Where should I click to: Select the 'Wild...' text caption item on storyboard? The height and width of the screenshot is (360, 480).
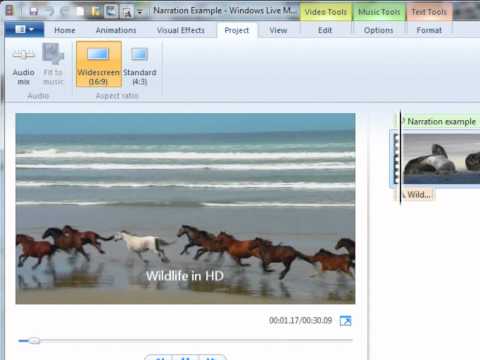(x=418, y=195)
